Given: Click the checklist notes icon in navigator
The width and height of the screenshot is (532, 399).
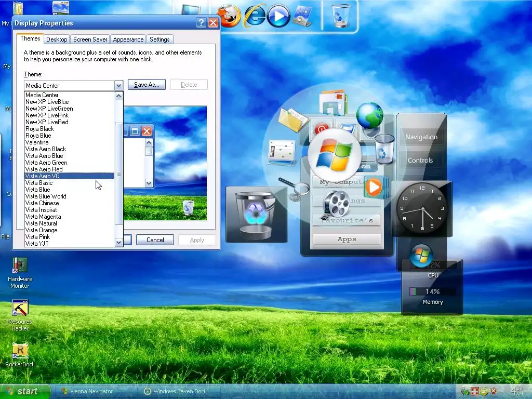Looking at the screenshot, I should [282, 152].
